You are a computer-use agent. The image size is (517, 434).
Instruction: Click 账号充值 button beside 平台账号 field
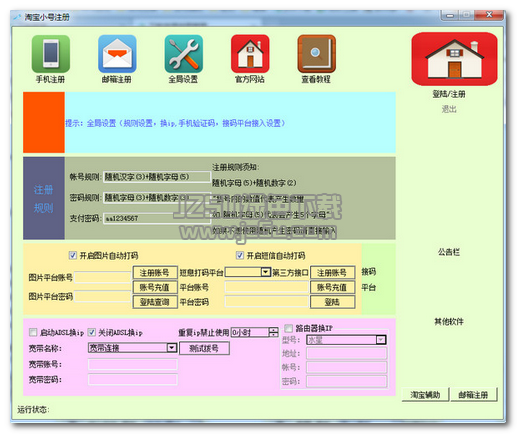click(332, 287)
